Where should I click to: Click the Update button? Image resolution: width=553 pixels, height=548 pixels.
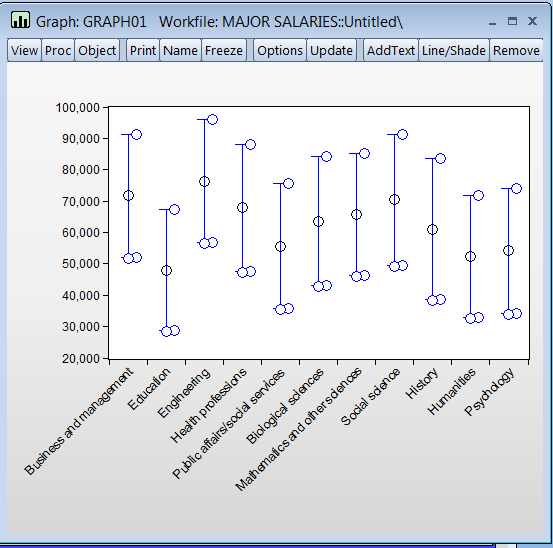click(331, 50)
